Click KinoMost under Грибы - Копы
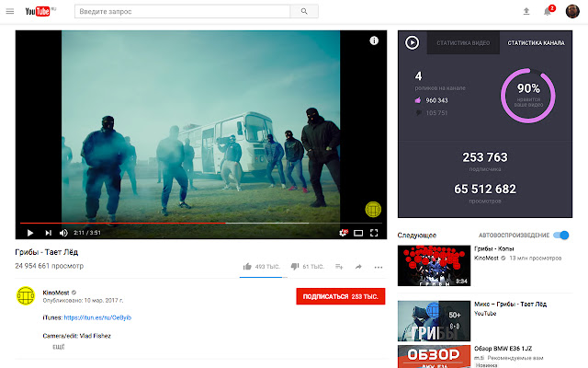Screen dimensions: 588x368 pos(486,258)
